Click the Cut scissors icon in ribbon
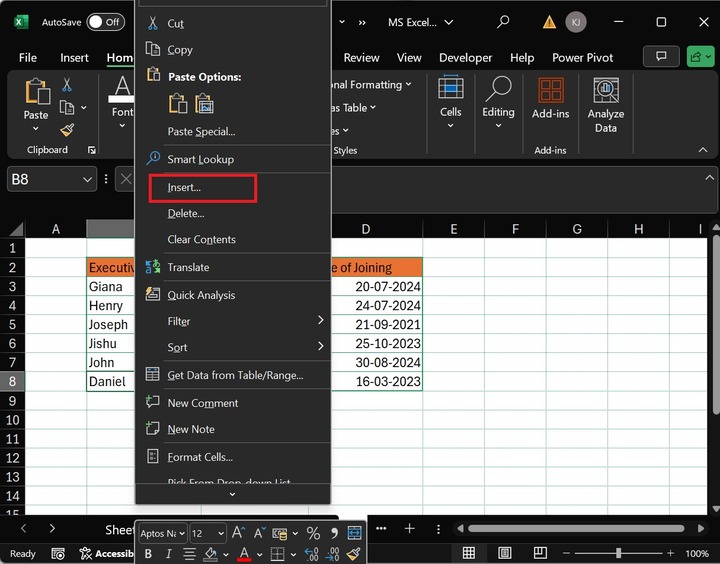 [x=67, y=85]
